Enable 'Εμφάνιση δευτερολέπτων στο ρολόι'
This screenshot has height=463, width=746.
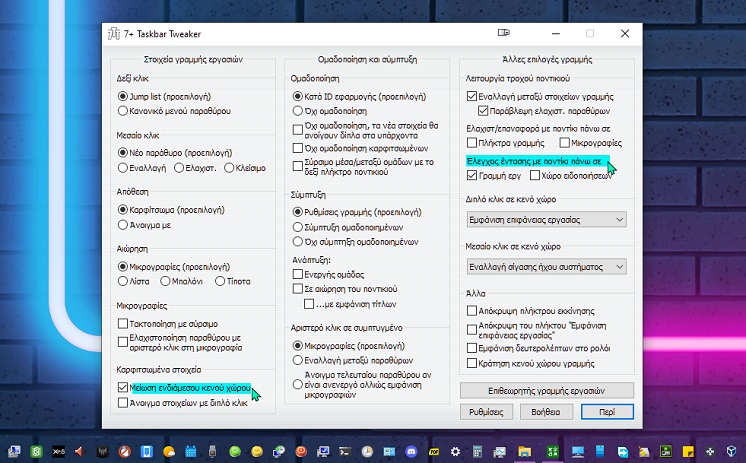coord(472,348)
